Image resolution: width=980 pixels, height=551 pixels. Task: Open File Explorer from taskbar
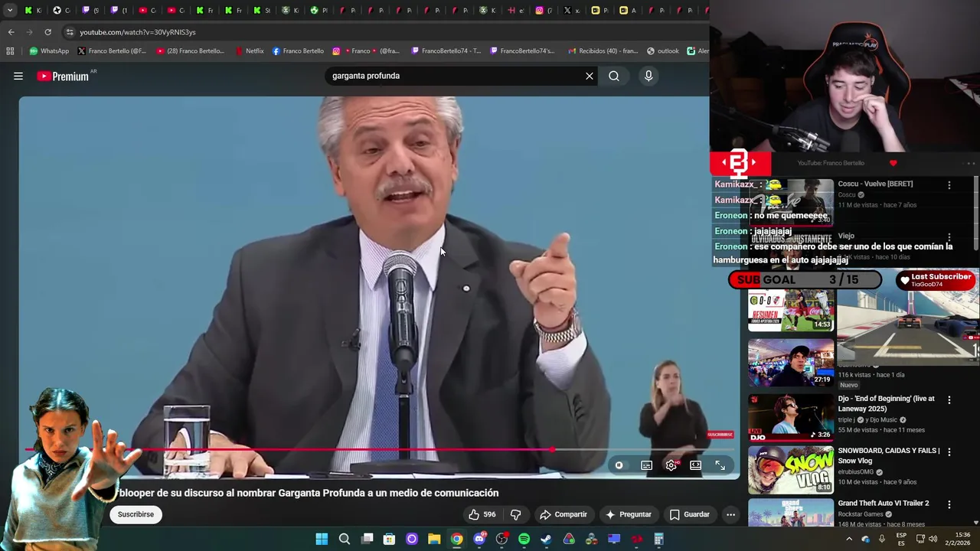pyautogui.click(x=434, y=540)
